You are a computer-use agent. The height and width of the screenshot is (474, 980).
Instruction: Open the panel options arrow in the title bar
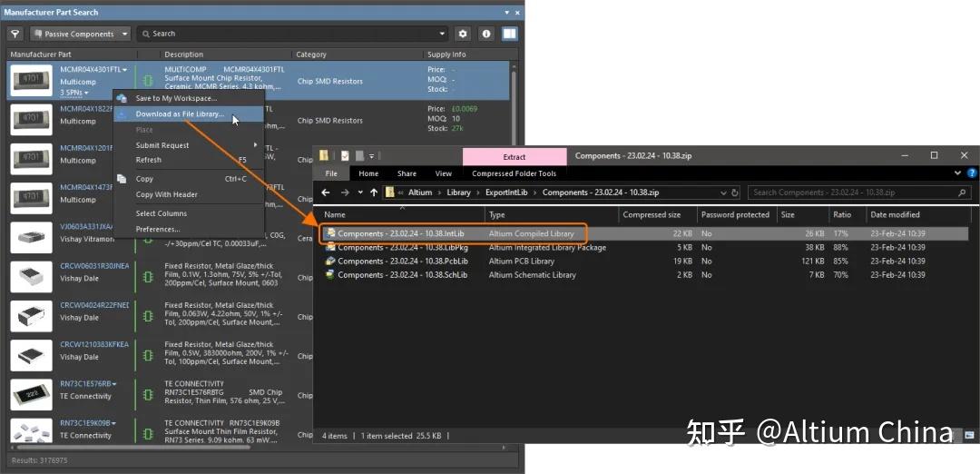(x=507, y=13)
